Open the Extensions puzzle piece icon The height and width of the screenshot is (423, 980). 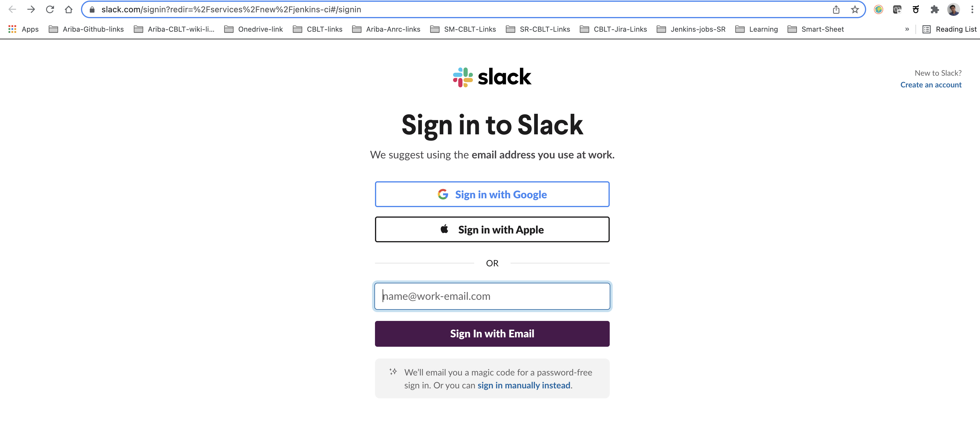pyautogui.click(x=934, y=9)
